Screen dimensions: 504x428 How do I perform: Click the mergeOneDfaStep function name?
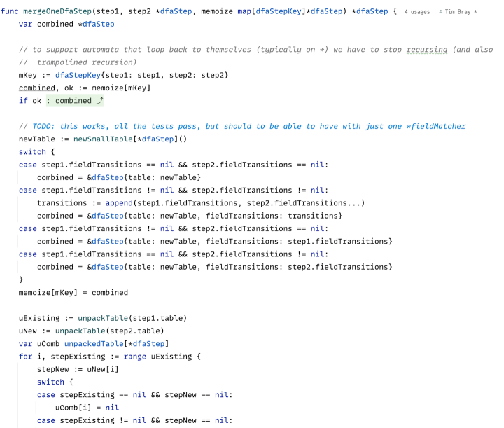tap(57, 11)
